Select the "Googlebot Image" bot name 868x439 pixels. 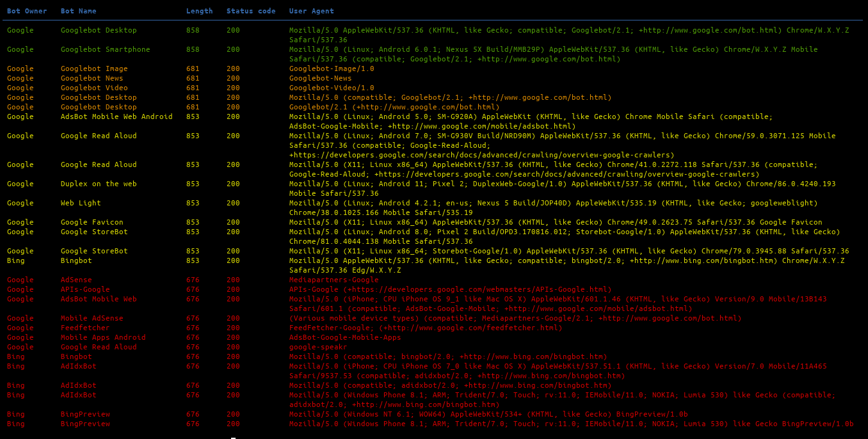click(x=94, y=68)
